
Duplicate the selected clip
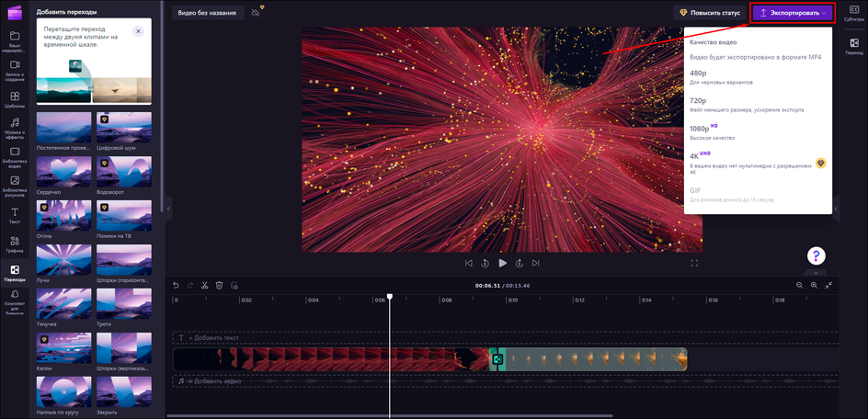[234, 285]
